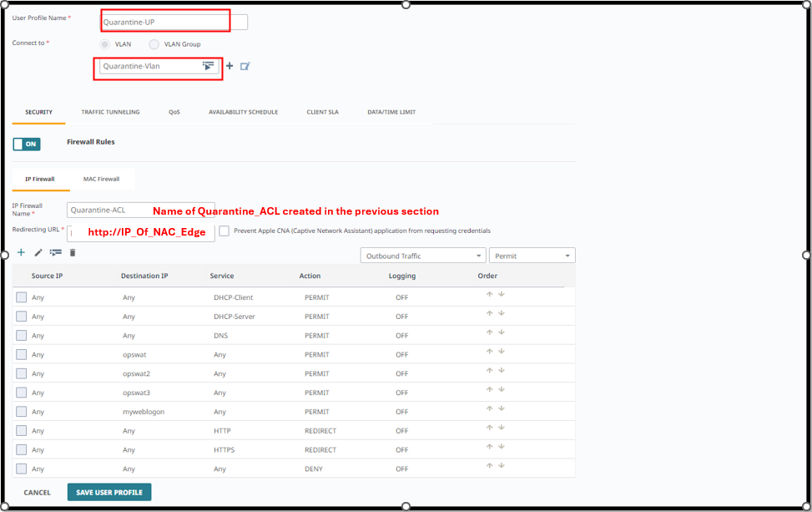Click the DENY action cell
The height and width of the screenshot is (512, 812).
[x=314, y=469]
